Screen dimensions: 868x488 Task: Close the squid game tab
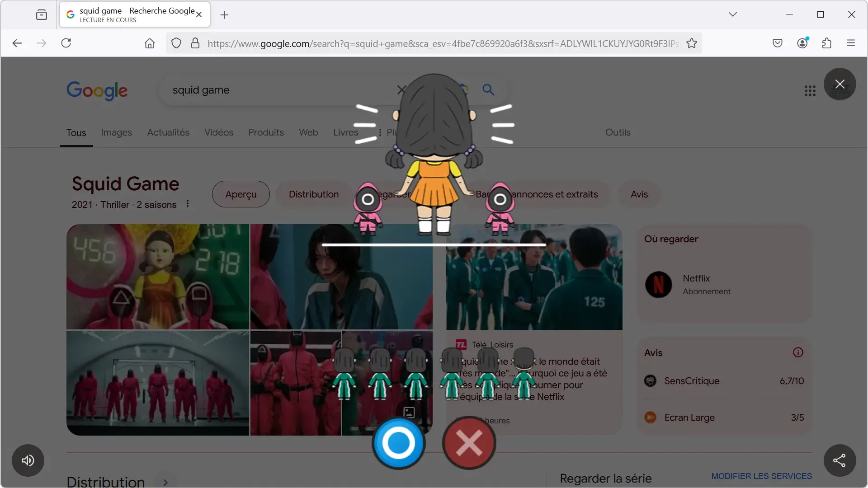click(x=199, y=15)
